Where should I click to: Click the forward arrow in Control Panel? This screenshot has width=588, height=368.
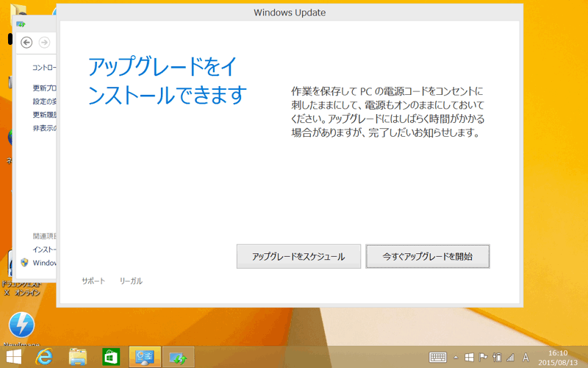44,42
